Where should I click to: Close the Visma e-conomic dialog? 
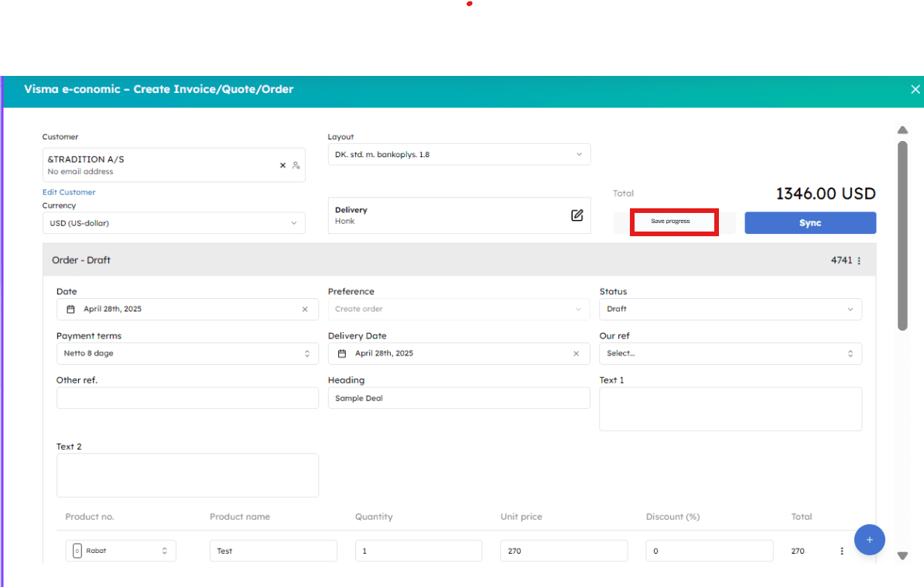coord(915,89)
